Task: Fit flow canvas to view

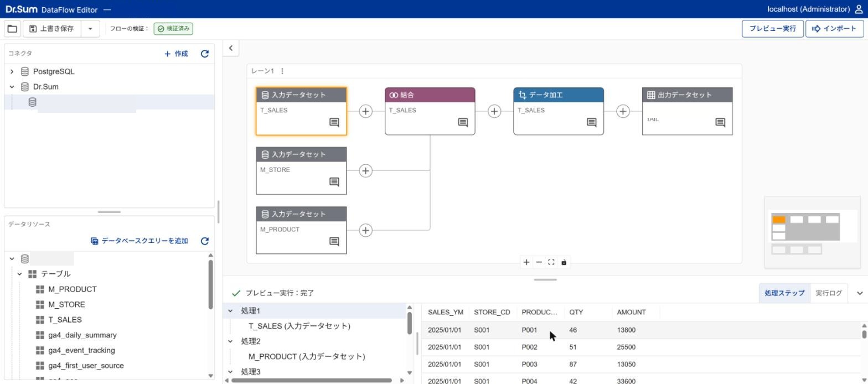Action: coord(551,262)
